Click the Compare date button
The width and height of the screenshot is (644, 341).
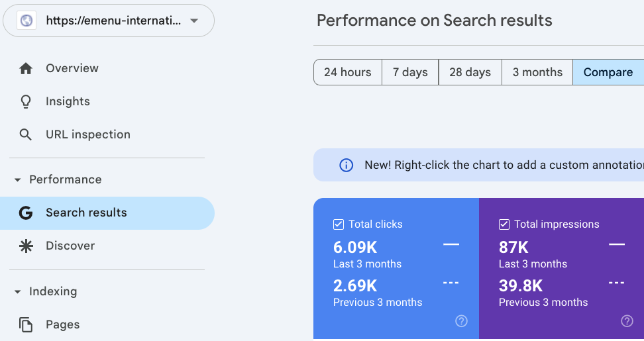point(608,73)
